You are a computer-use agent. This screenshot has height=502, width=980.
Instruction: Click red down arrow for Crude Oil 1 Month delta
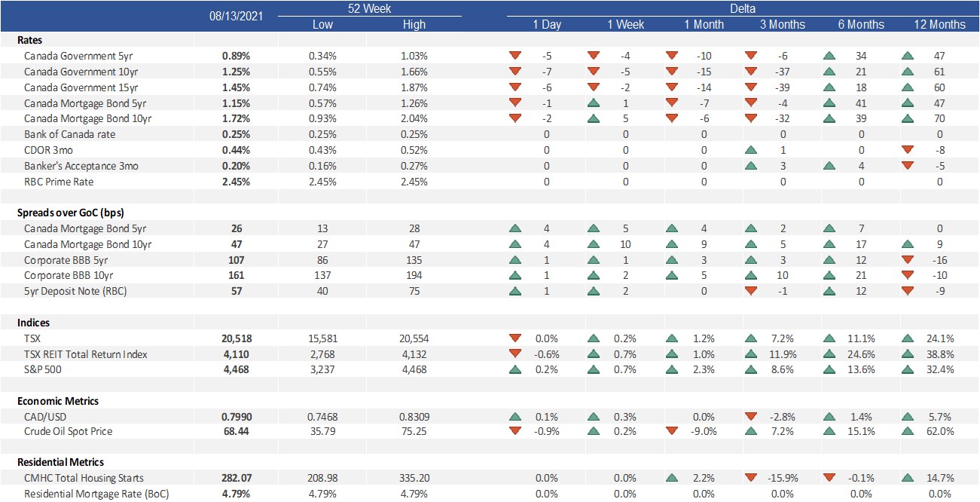[672, 431]
